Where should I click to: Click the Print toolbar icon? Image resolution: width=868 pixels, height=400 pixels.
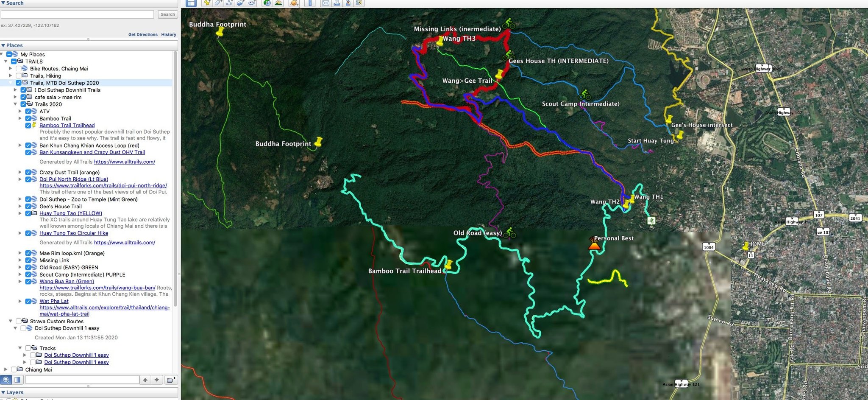tap(337, 3)
